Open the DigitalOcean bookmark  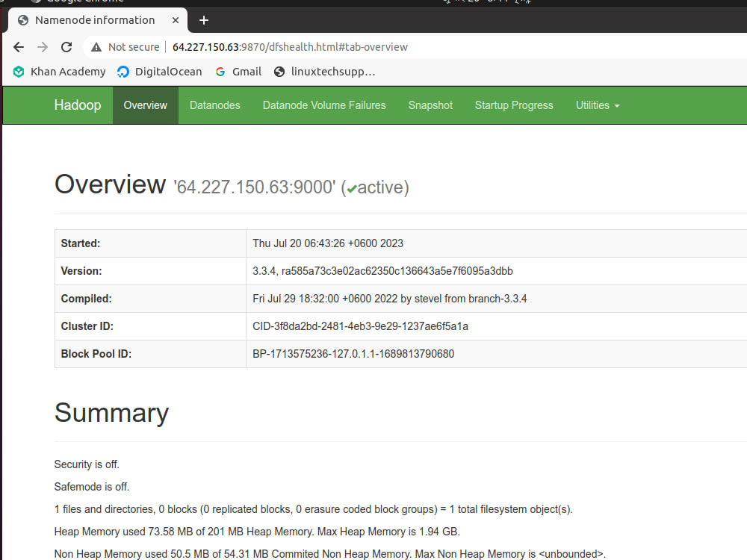(x=160, y=72)
